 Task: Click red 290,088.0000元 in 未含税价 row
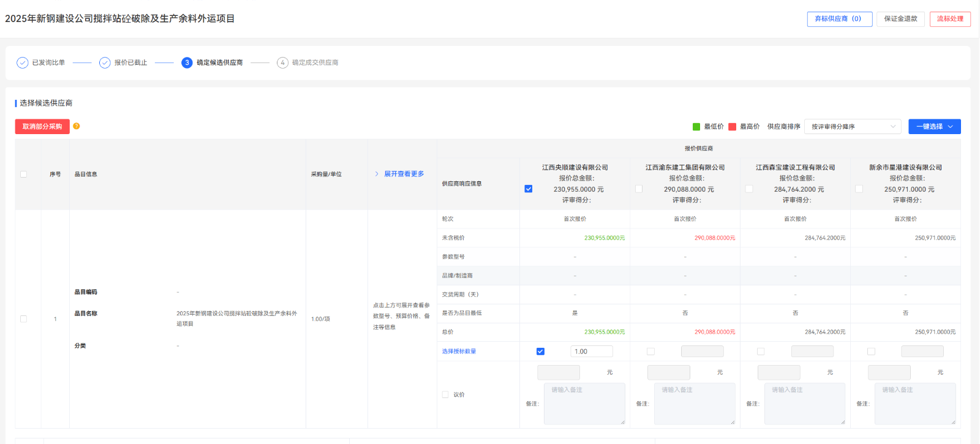[715, 238]
